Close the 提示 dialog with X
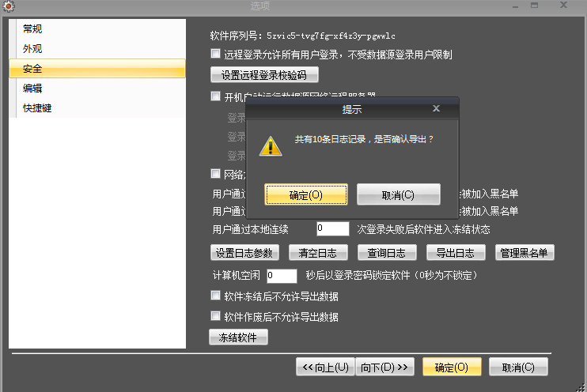 (x=436, y=108)
